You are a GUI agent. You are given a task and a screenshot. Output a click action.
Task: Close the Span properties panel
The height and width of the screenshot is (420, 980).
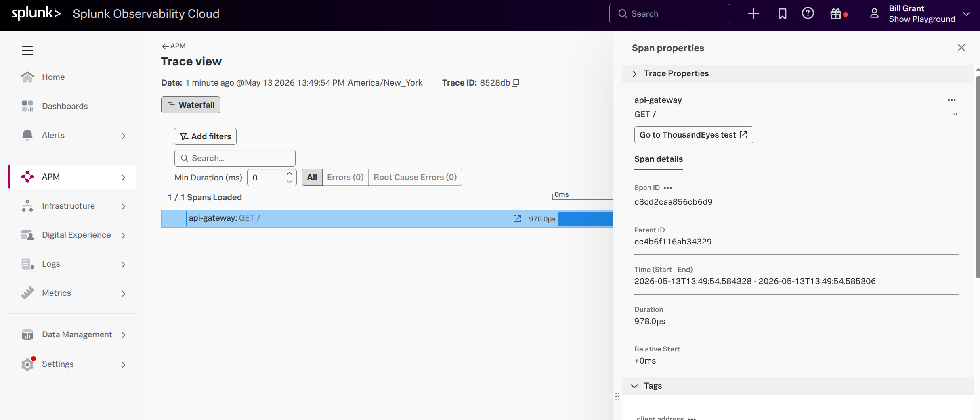tap(961, 48)
